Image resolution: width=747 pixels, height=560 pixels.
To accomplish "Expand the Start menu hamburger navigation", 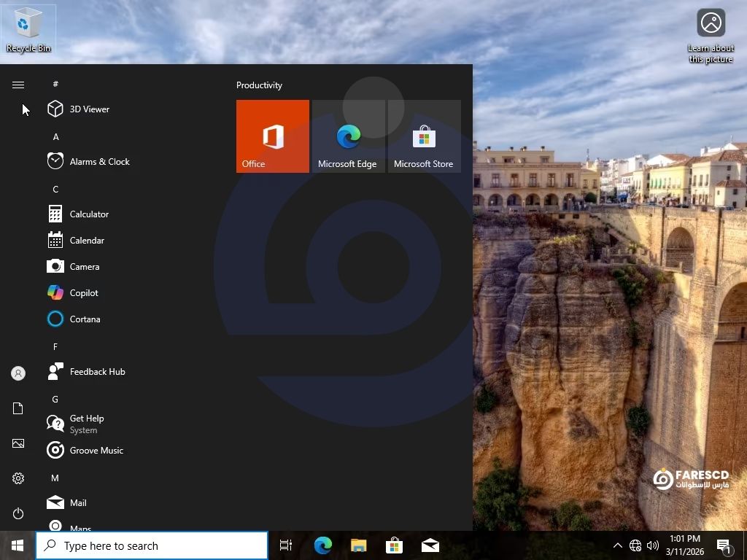I will point(18,85).
